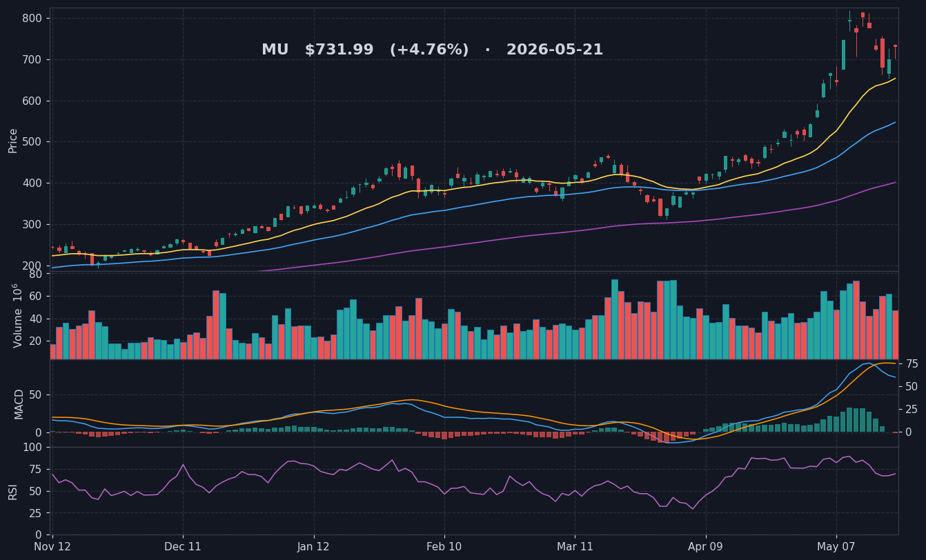Screen dimensions: 926x560
Task: Select the Mar 11 date label
Action: [x=575, y=548]
